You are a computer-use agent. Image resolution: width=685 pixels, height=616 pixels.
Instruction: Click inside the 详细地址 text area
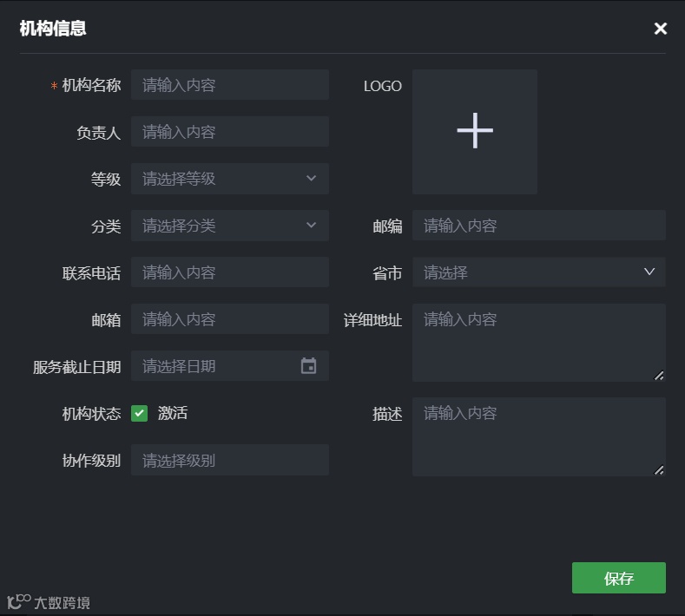click(x=538, y=343)
